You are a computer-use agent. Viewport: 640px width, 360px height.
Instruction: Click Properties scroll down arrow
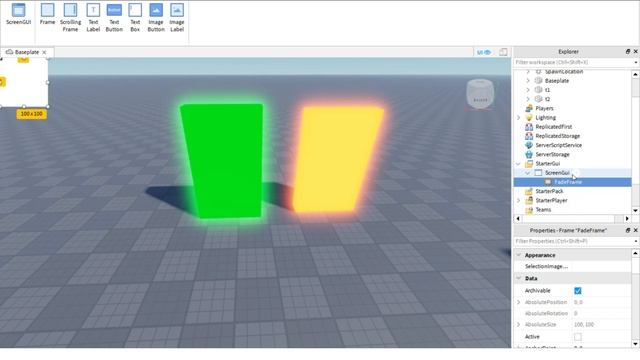coord(635,344)
